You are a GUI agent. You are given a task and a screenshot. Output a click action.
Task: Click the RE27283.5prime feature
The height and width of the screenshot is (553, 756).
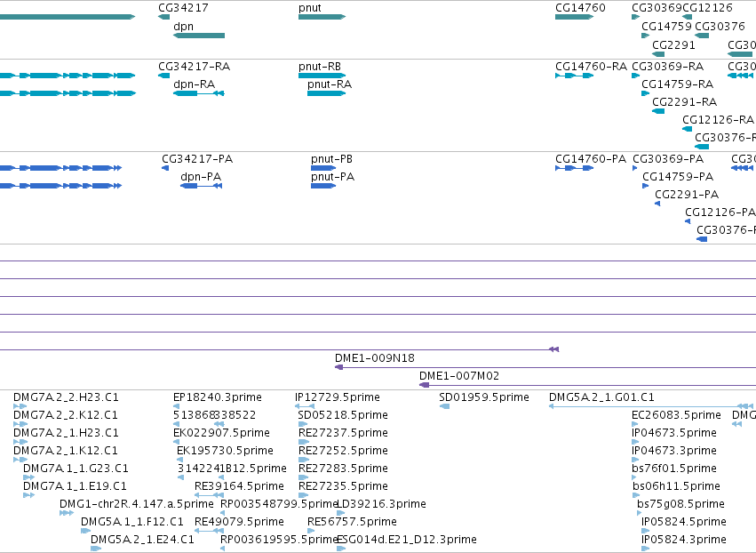click(x=303, y=477)
